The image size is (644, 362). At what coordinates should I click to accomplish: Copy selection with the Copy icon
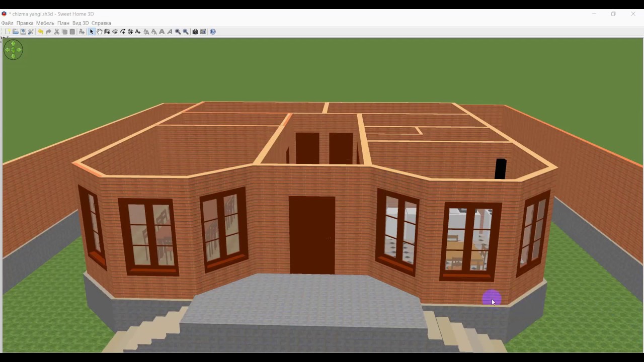point(64,32)
